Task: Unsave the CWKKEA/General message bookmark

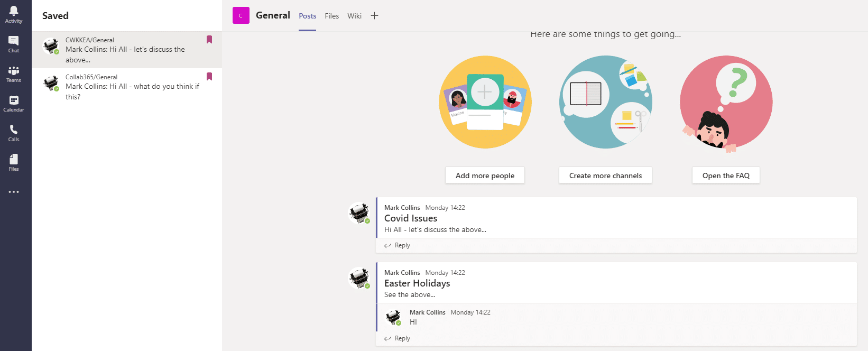Action: [x=209, y=40]
